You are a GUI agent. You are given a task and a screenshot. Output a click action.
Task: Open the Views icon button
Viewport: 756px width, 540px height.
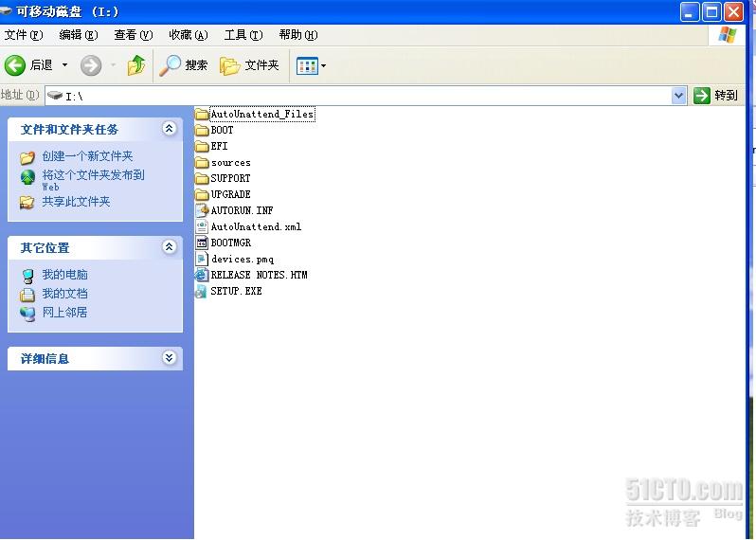coord(307,65)
